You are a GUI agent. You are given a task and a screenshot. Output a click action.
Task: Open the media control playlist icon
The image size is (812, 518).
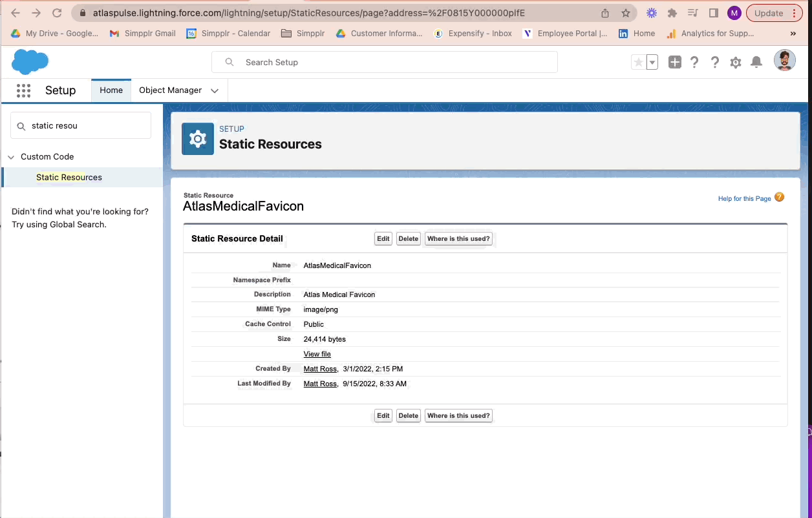pos(693,13)
